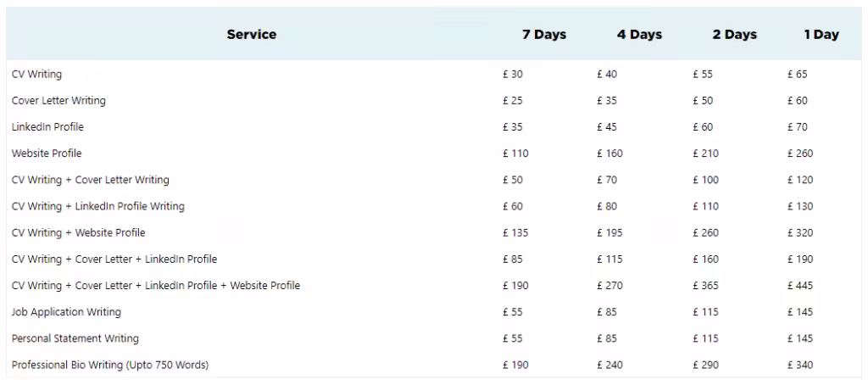Click the 7 Days column header
The height and width of the screenshot is (385, 868).
coord(544,35)
